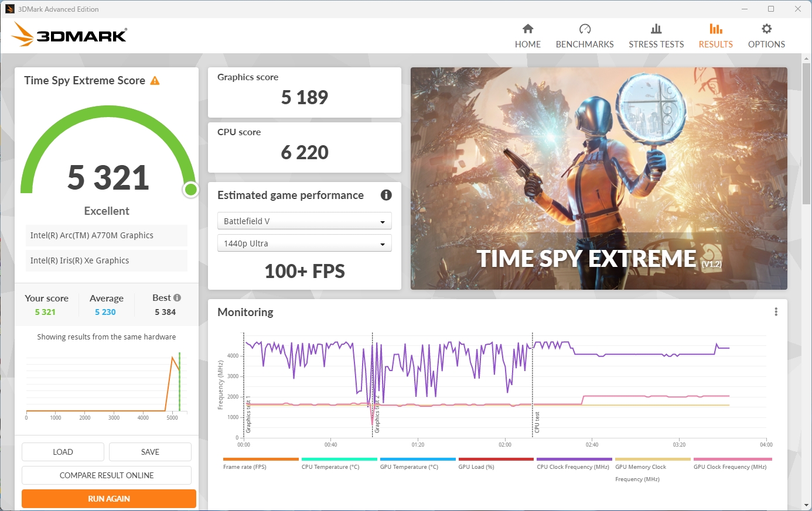Click the score gauge end marker

[190, 190]
